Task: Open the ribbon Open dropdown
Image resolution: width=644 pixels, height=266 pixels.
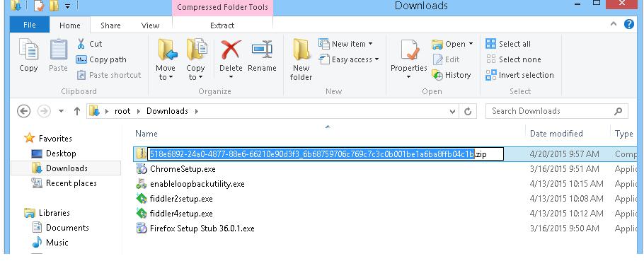Action: [x=453, y=44]
